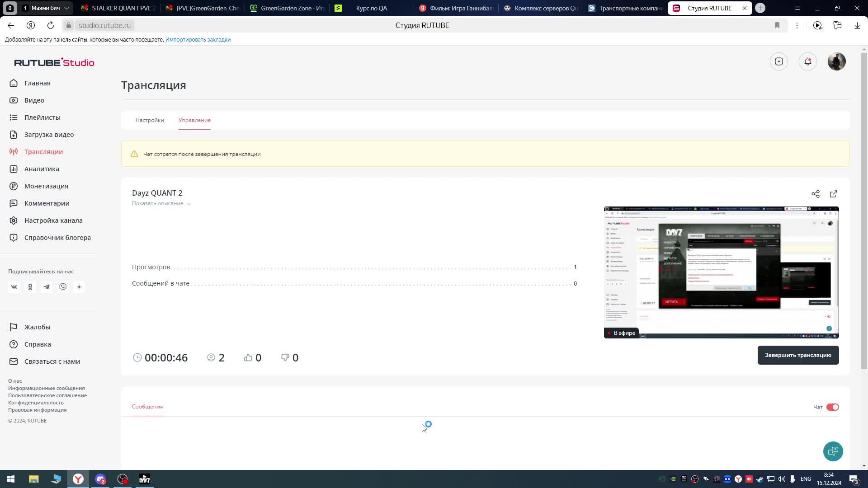Click the share icon for the stream
The height and width of the screenshot is (488, 868).
coord(815,194)
